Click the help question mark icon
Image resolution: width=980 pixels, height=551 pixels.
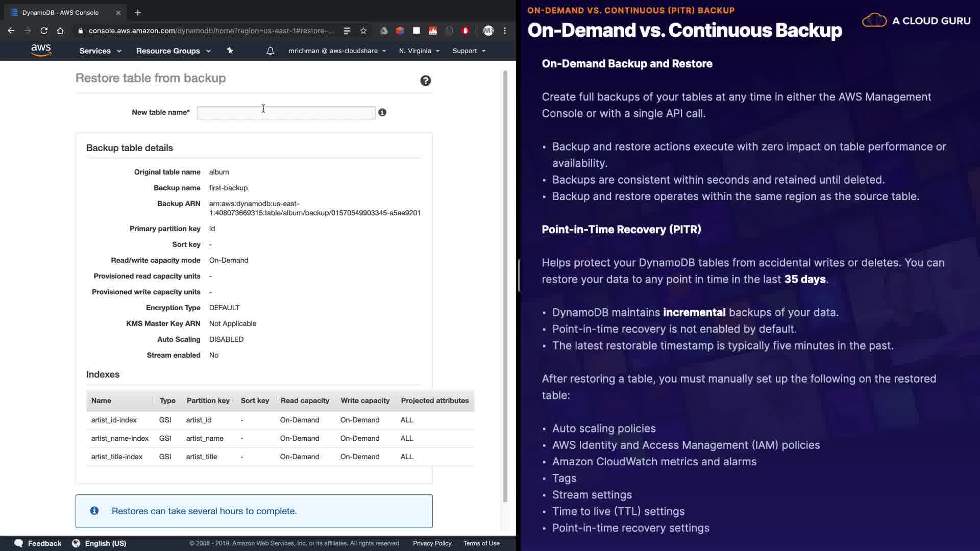[x=425, y=81]
